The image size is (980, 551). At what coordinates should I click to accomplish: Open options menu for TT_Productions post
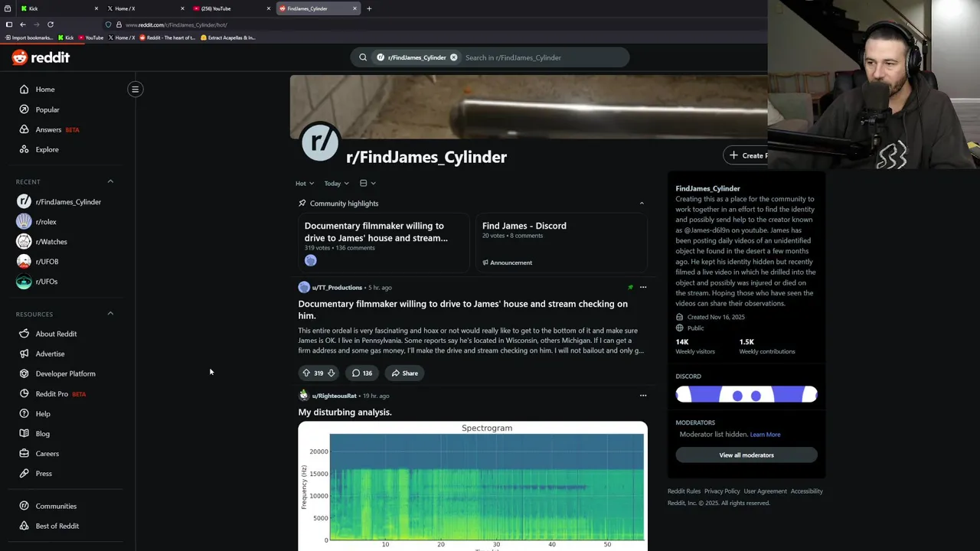[643, 288]
